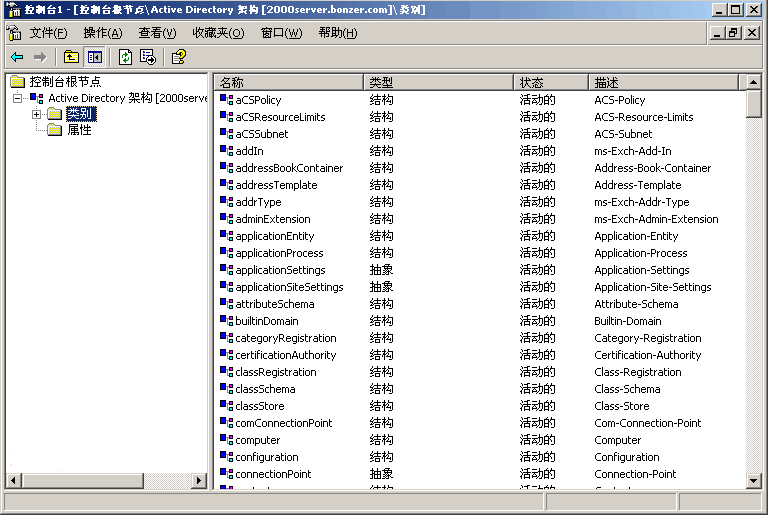Screen dimensions: 768x518
Task: Click the Help toolbar icon
Action: pyautogui.click(x=178, y=57)
